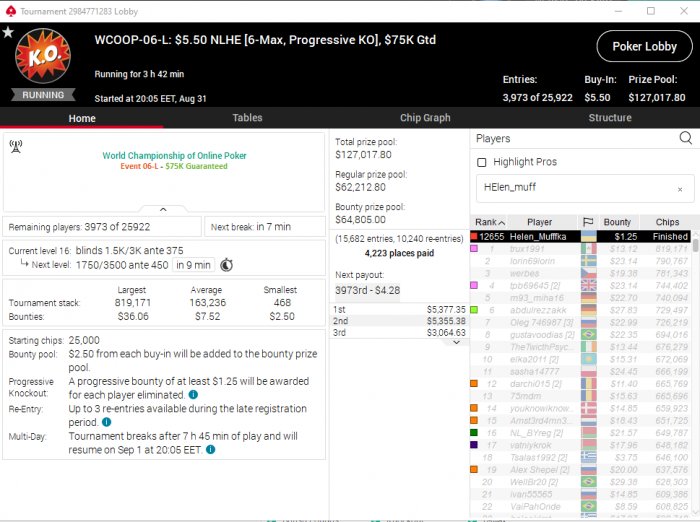Click the flag for gustavoodias

click(588, 334)
